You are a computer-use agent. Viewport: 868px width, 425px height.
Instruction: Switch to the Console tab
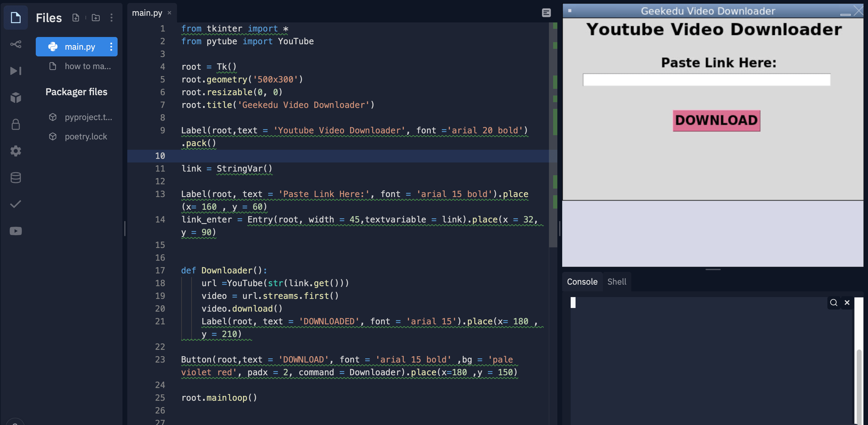(583, 282)
